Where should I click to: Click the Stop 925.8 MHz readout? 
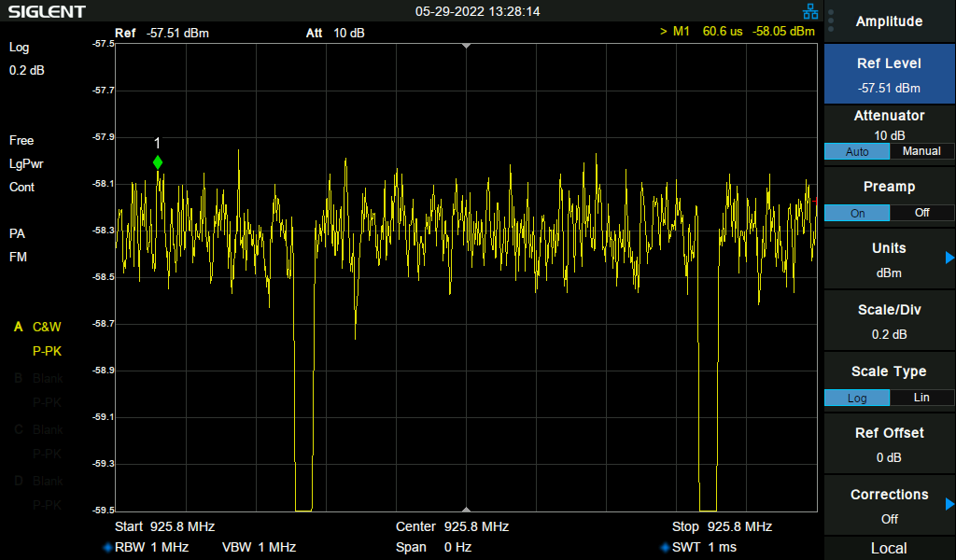722,526
